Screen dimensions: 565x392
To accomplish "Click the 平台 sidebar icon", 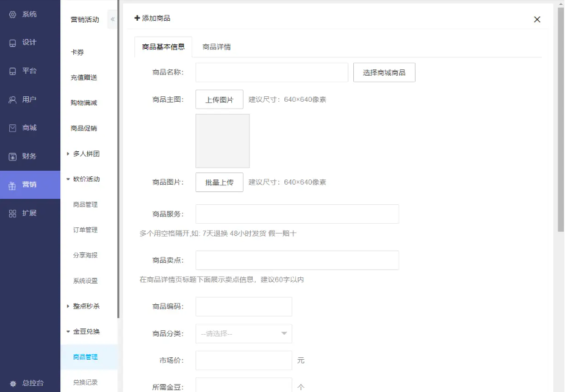I will click(13, 71).
